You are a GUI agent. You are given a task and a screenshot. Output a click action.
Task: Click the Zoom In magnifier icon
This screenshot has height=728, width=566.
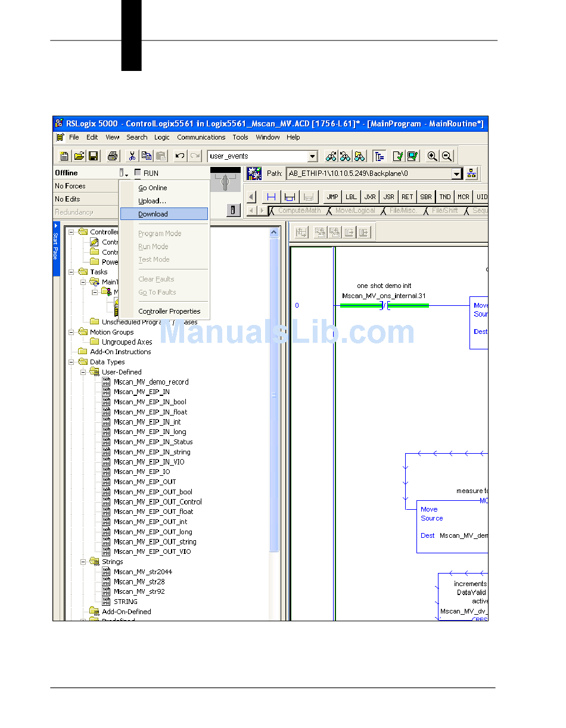(x=433, y=156)
